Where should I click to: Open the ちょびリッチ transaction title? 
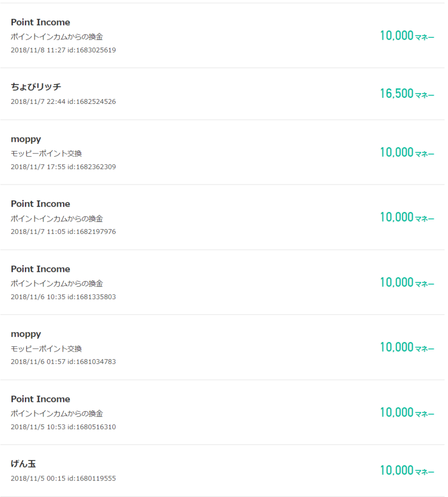point(36,87)
